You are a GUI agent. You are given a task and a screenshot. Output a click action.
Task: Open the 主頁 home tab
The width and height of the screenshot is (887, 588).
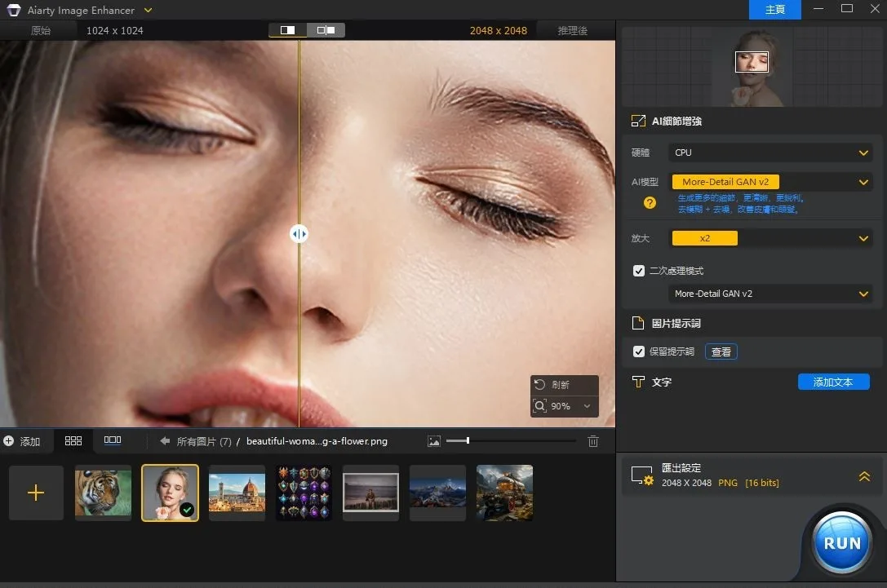[x=774, y=10]
